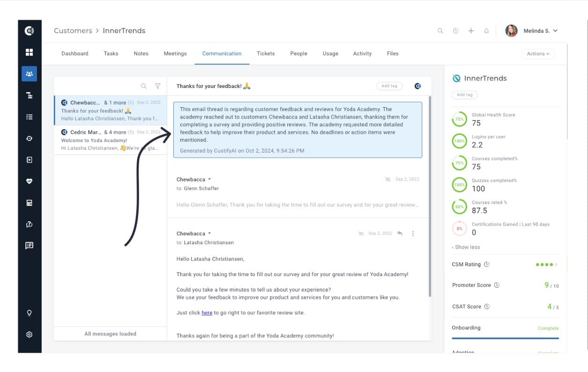This screenshot has height=372, width=588.
Task: Open the Actions dropdown
Action: [538, 54]
